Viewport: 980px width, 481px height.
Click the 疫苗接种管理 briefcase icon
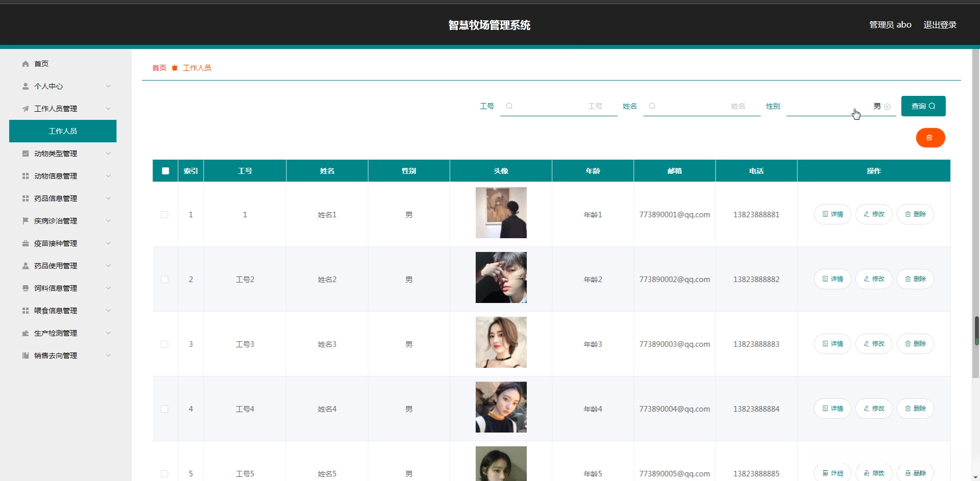pyautogui.click(x=26, y=243)
